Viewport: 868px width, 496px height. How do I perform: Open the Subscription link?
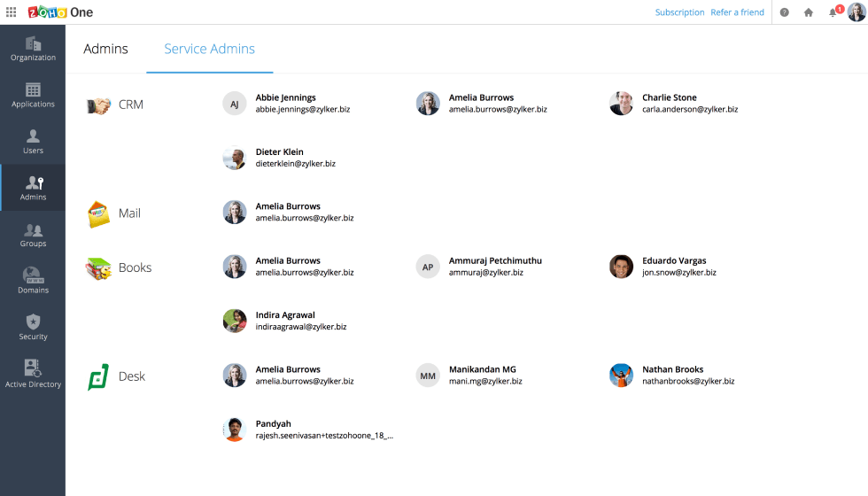click(x=680, y=12)
